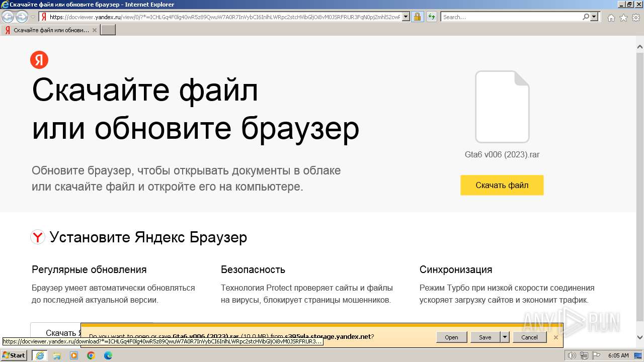Open a new blank tab
644x362 pixels.
[x=108, y=30]
